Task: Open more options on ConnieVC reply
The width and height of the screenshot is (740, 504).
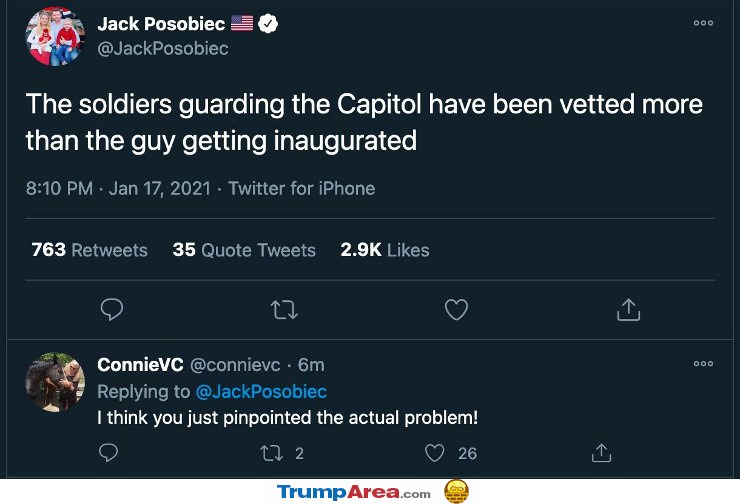Action: coord(703,363)
